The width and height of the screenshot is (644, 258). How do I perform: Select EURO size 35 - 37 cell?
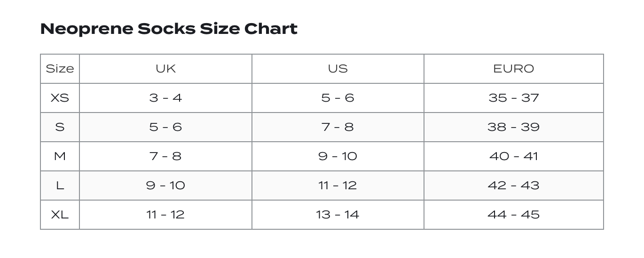click(513, 98)
